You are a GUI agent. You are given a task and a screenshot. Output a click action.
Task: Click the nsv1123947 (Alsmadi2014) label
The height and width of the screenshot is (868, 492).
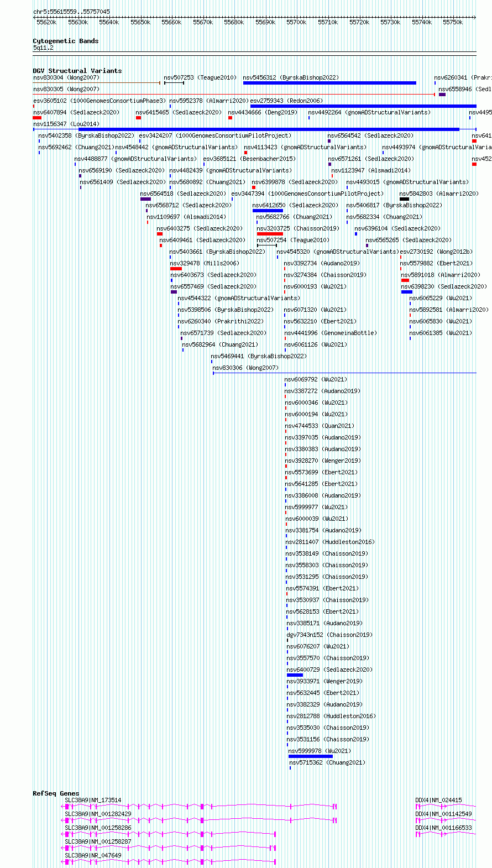point(371,170)
